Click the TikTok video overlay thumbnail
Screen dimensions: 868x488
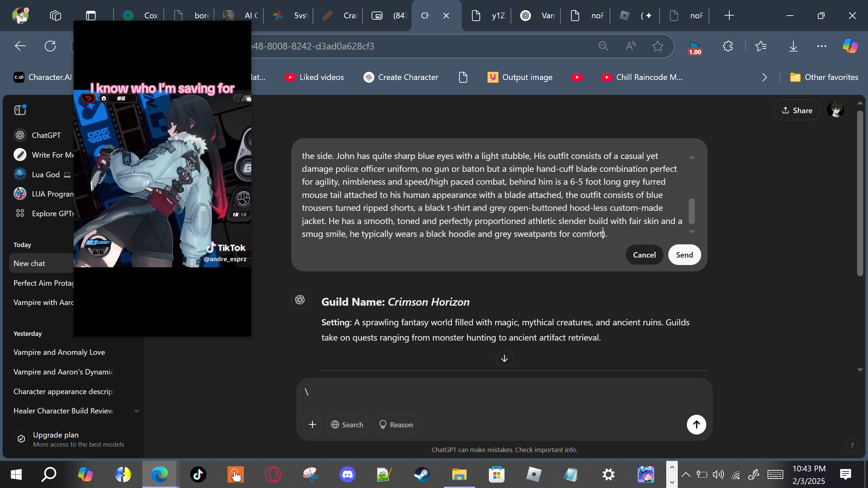(162, 179)
